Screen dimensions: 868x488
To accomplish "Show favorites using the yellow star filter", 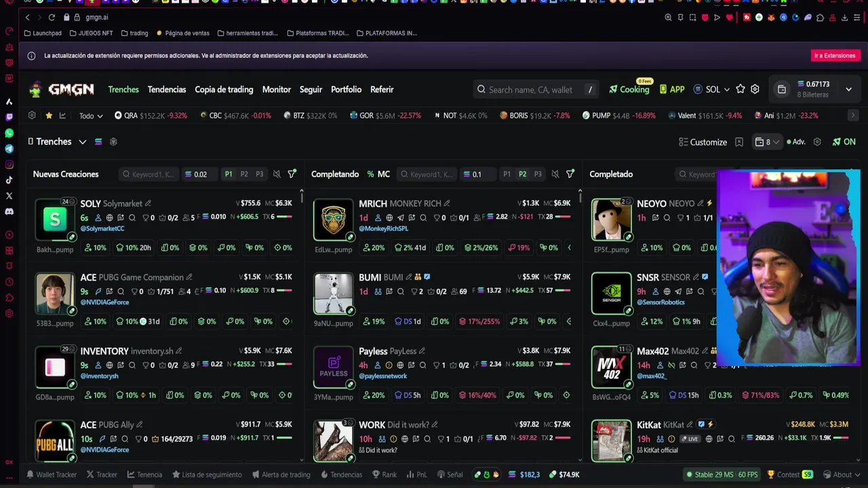I will (x=49, y=116).
